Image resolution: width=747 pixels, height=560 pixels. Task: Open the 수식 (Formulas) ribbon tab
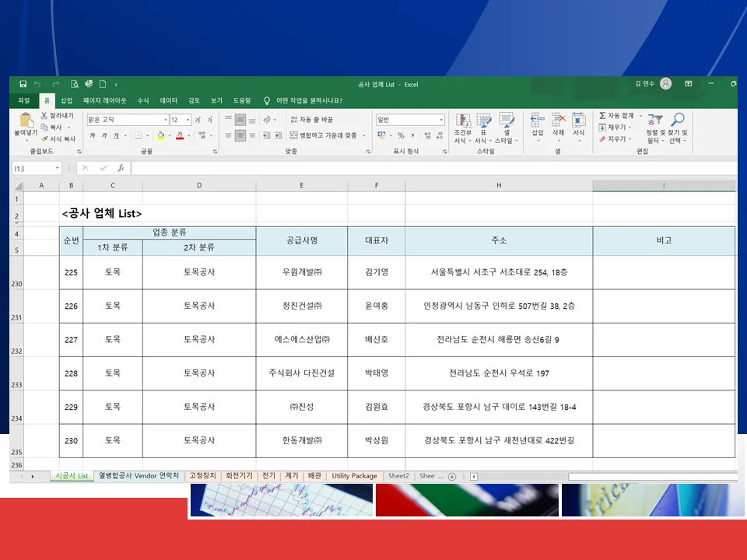(143, 100)
